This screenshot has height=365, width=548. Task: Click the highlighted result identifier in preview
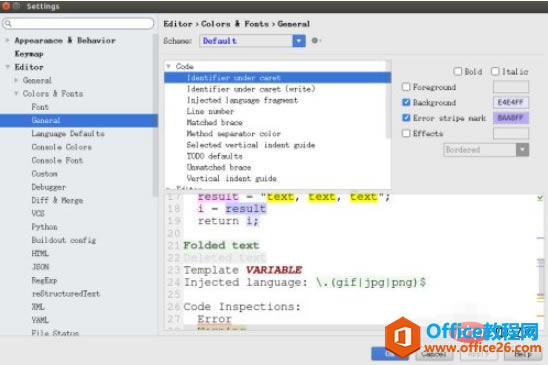coord(246,208)
